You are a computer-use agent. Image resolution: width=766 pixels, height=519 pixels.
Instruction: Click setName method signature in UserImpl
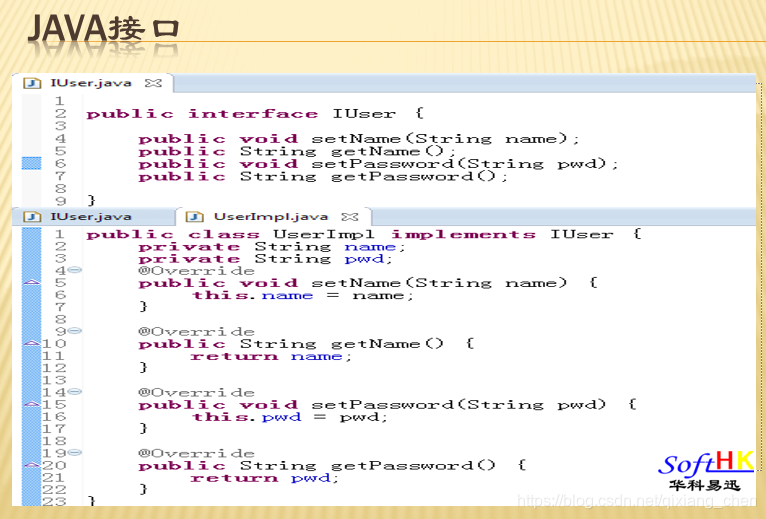[x=367, y=283]
